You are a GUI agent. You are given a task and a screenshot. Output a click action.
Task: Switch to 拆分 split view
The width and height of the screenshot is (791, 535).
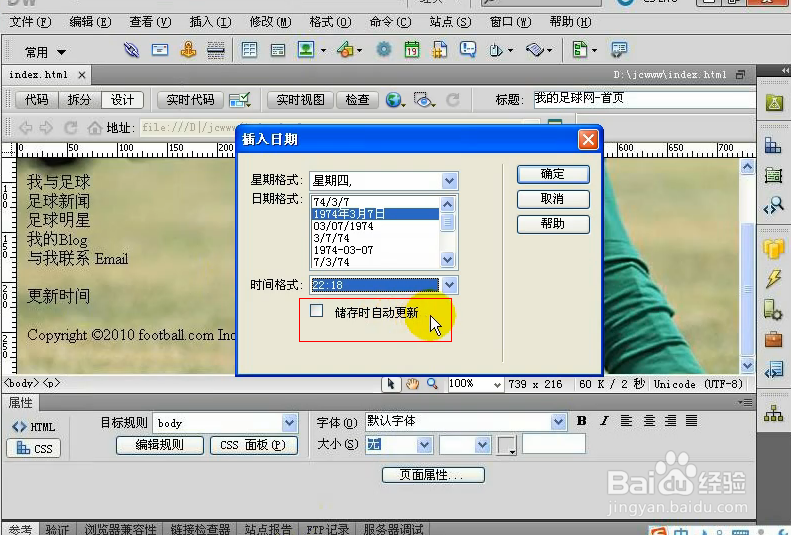pos(79,100)
